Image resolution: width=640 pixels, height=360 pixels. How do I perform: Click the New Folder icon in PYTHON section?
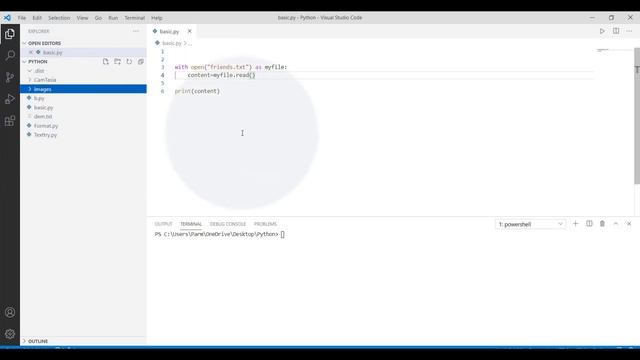click(x=118, y=62)
